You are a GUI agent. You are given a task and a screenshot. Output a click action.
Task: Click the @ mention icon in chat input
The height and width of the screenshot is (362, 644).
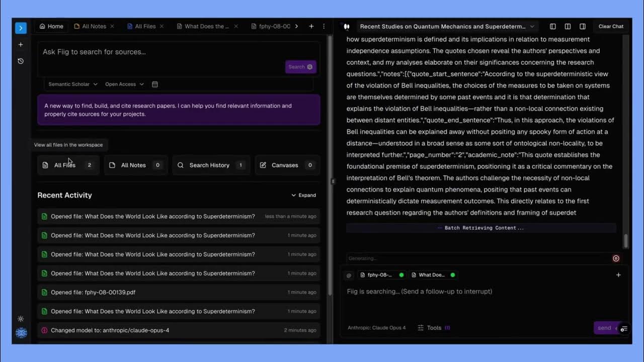click(x=349, y=275)
